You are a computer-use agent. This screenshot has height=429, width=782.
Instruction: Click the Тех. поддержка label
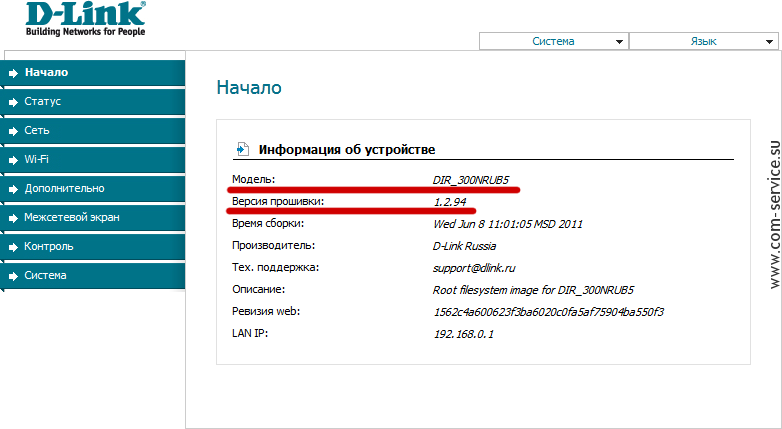(275, 267)
